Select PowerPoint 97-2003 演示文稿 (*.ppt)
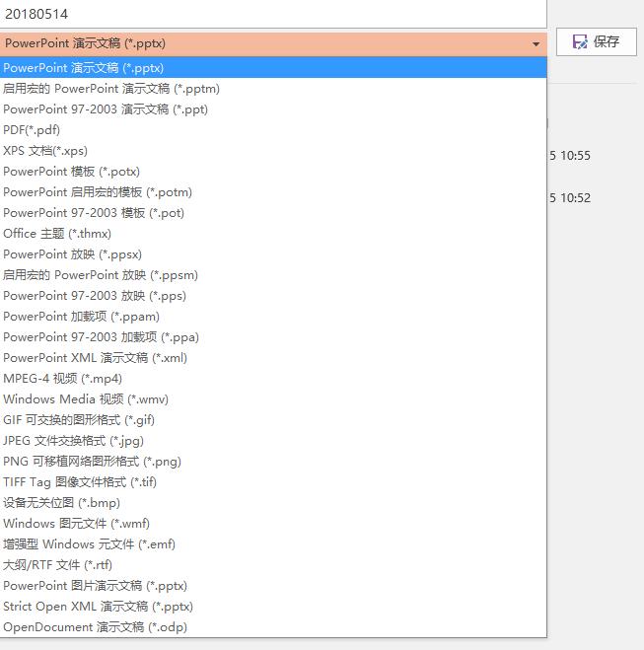 point(273,109)
